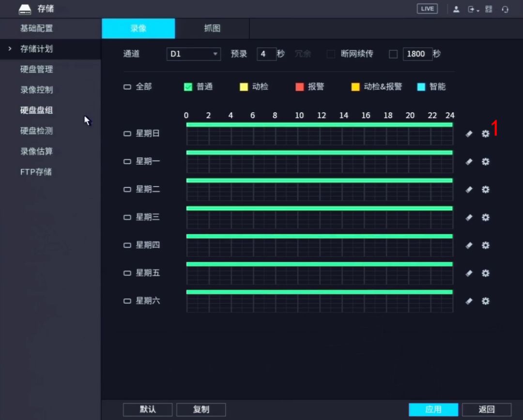Open the 通道 D1 dropdown
Image resolution: width=523 pixels, height=420 pixels.
193,54
